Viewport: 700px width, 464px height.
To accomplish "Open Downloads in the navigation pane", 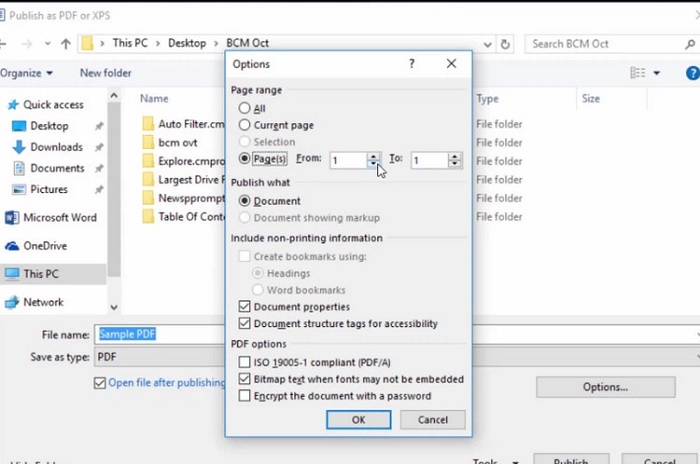I will pyautogui.click(x=47, y=147).
